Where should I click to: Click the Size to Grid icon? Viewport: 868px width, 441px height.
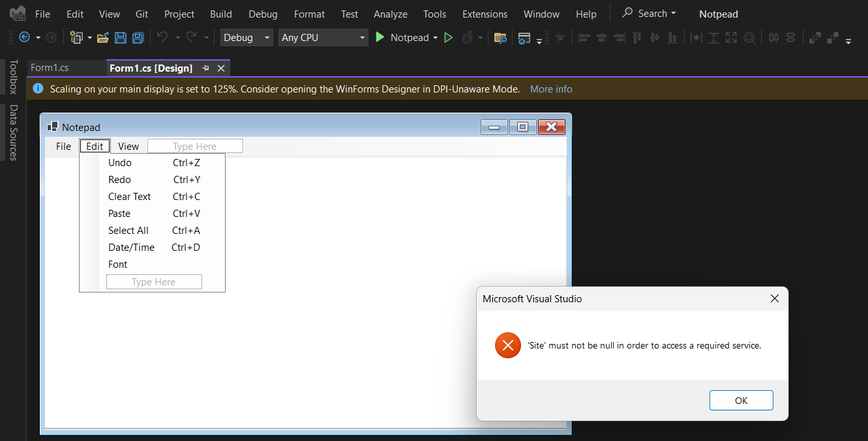click(x=749, y=38)
